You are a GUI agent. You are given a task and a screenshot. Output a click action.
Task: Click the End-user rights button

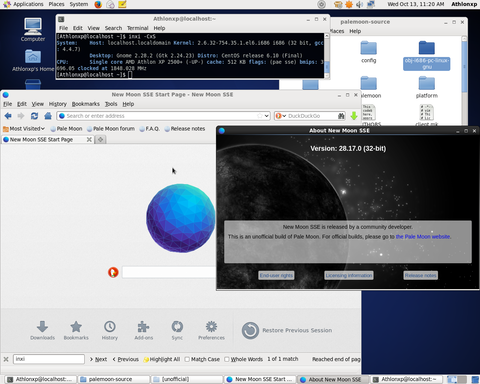[x=276, y=275]
